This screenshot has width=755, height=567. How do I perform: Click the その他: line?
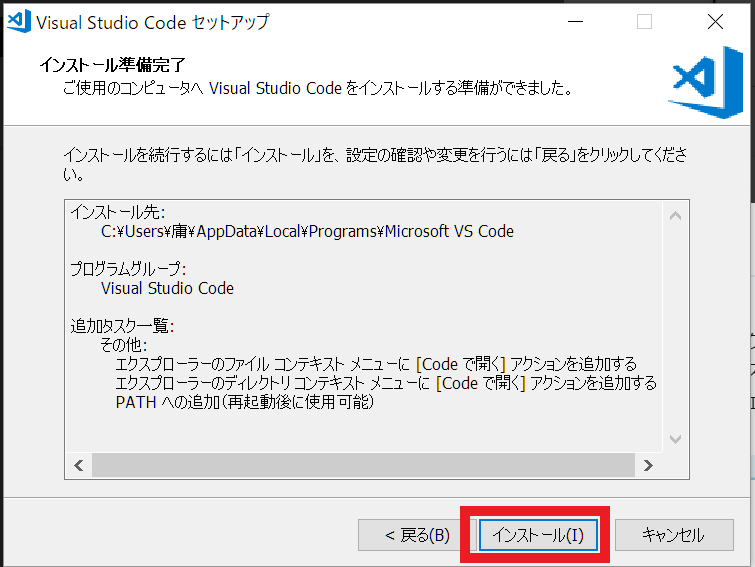(123, 345)
